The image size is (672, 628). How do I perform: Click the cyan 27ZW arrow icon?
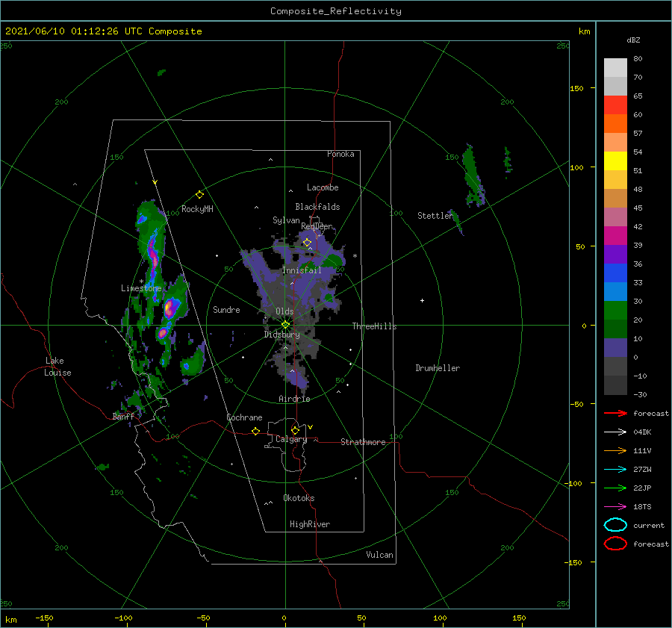point(615,470)
